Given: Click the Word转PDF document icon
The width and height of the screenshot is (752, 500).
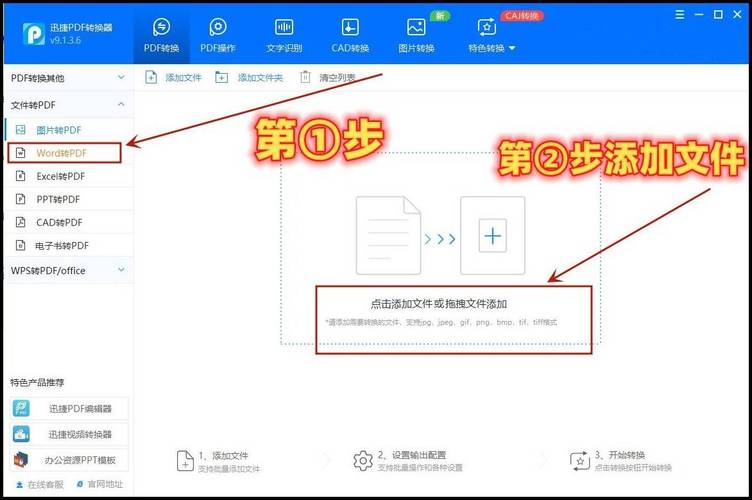Looking at the screenshot, I should tap(21, 153).
